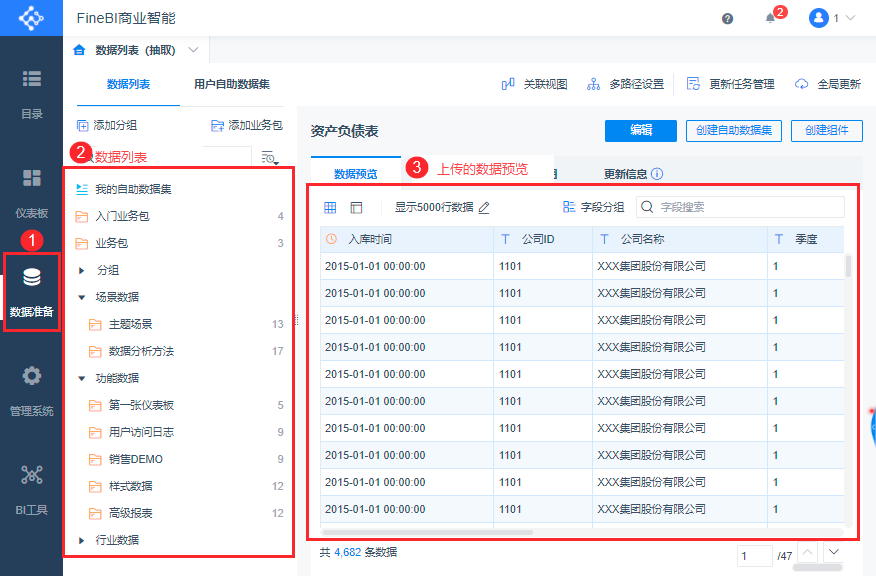Switch to the layout view icon

[356, 208]
